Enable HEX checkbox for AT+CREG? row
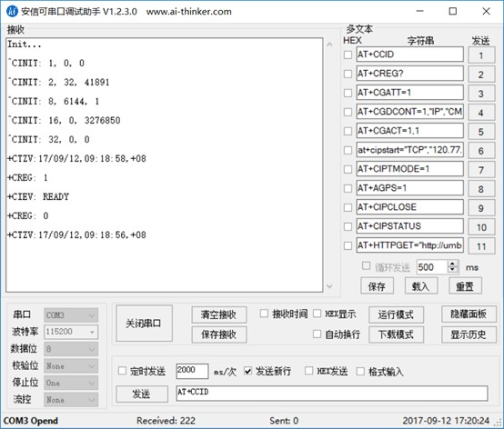Viewport: 504px width, 429px height. 348,74
